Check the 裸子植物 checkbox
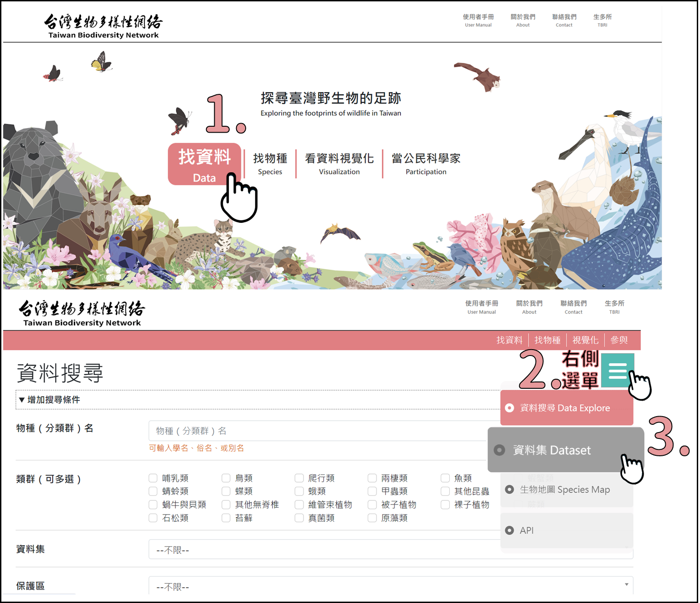 445,505
